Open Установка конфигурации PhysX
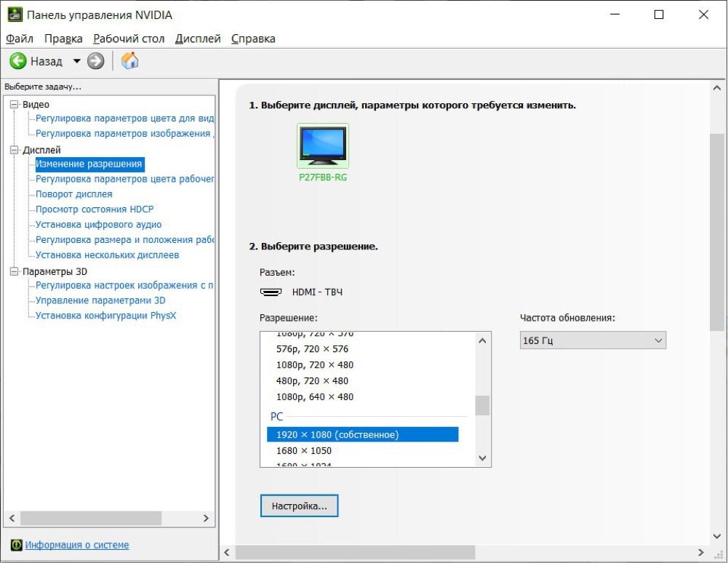 [106, 316]
